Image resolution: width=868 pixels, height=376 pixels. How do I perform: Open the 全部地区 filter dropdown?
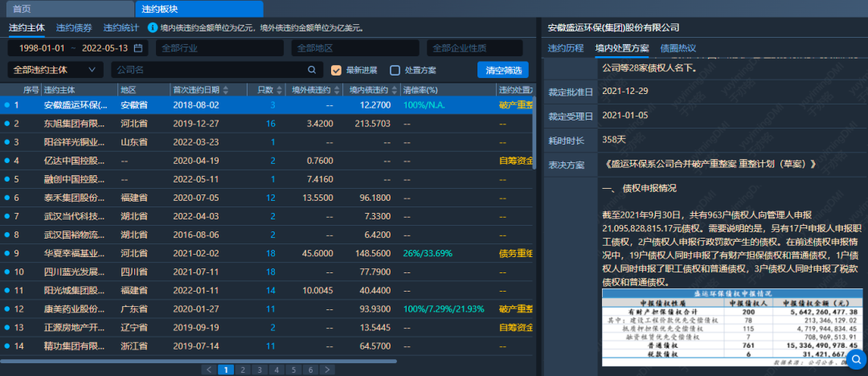pos(355,48)
